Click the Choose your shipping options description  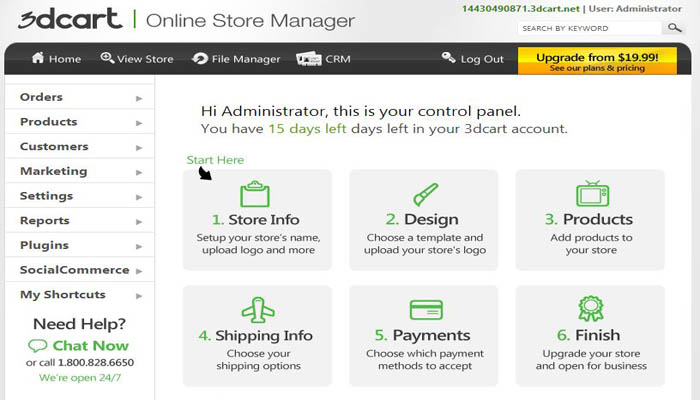pyautogui.click(x=258, y=359)
